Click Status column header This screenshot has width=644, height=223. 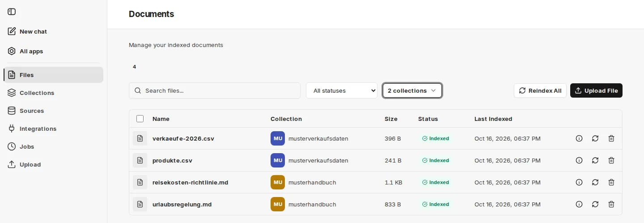pyautogui.click(x=428, y=119)
